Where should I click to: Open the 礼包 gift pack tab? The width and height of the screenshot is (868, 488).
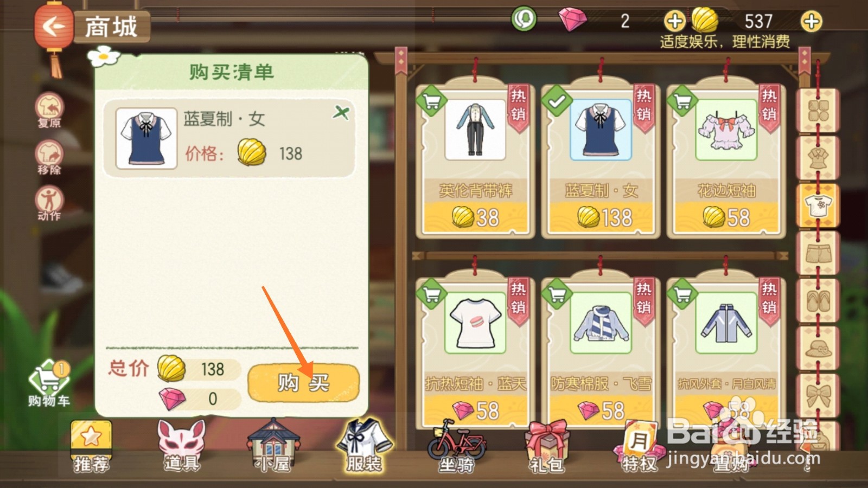[x=547, y=446]
